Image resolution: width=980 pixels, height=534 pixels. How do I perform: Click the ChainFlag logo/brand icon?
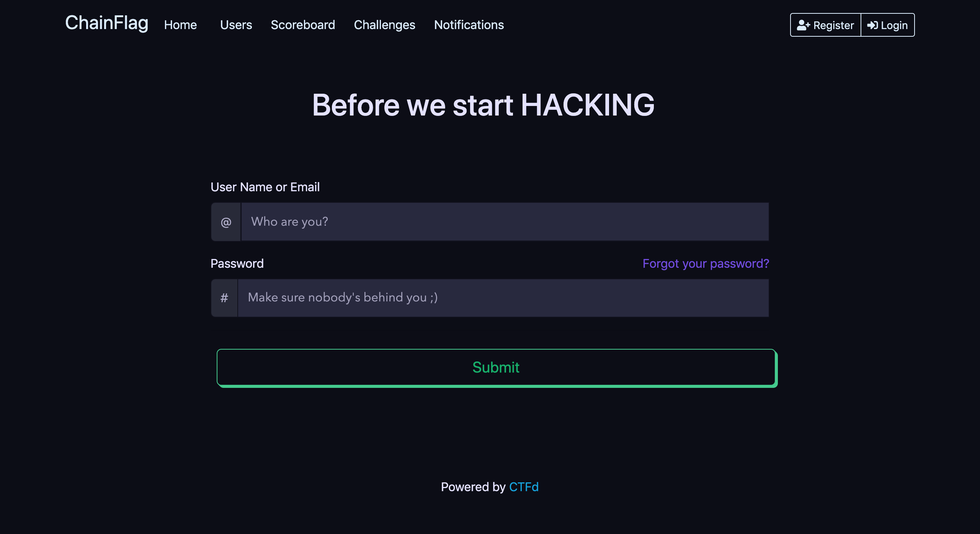[107, 24]
